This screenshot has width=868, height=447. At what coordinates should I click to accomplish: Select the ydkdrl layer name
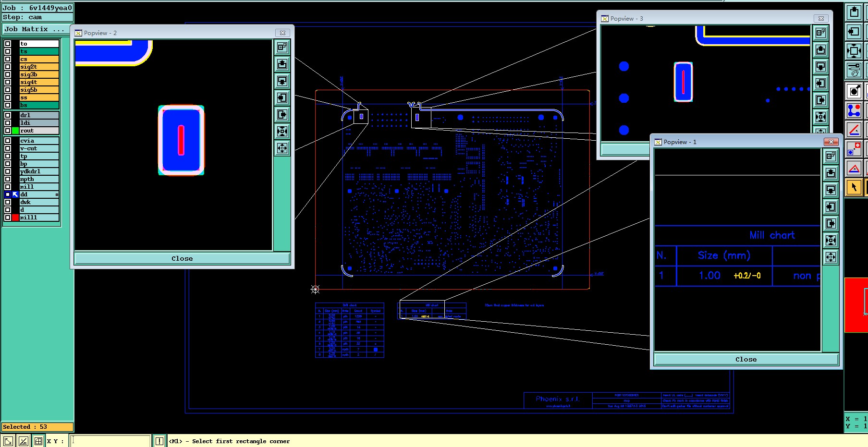pyautogui.click(x=39, y=171)
